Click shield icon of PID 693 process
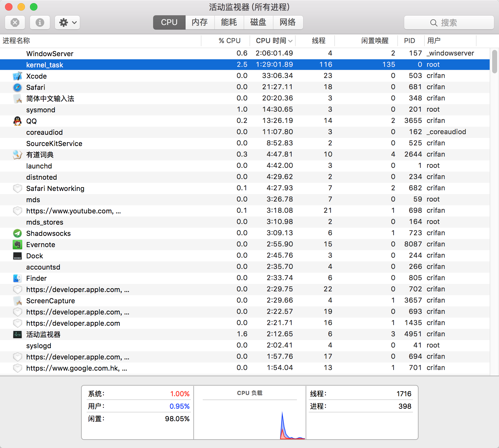The image size is (499, 448). pos(17,312)
